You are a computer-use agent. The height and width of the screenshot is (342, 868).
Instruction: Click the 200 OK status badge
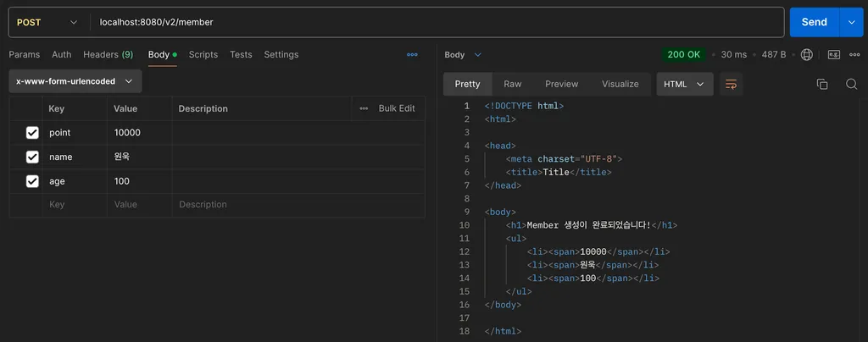pyautogui.click(x=684, y=55)
